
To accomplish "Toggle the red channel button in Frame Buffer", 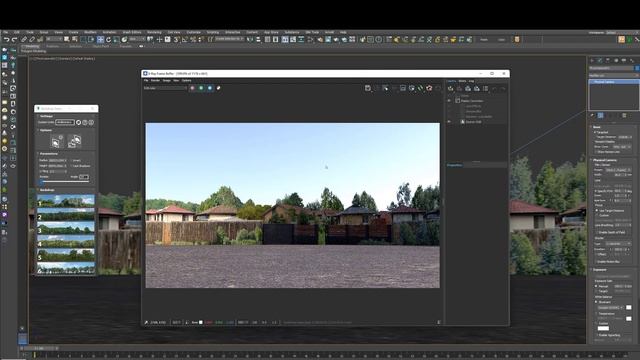I will [x=192, y=88].
